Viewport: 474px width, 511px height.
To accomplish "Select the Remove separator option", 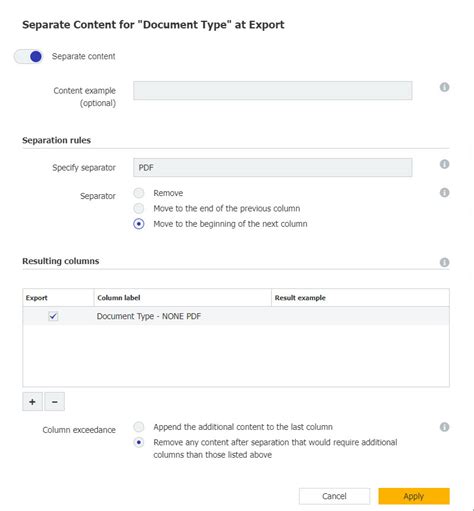I will click(x=139, y=193).
